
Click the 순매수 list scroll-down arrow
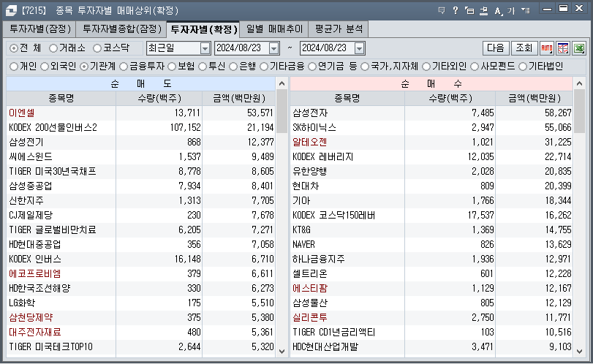(x=579, y=351)
